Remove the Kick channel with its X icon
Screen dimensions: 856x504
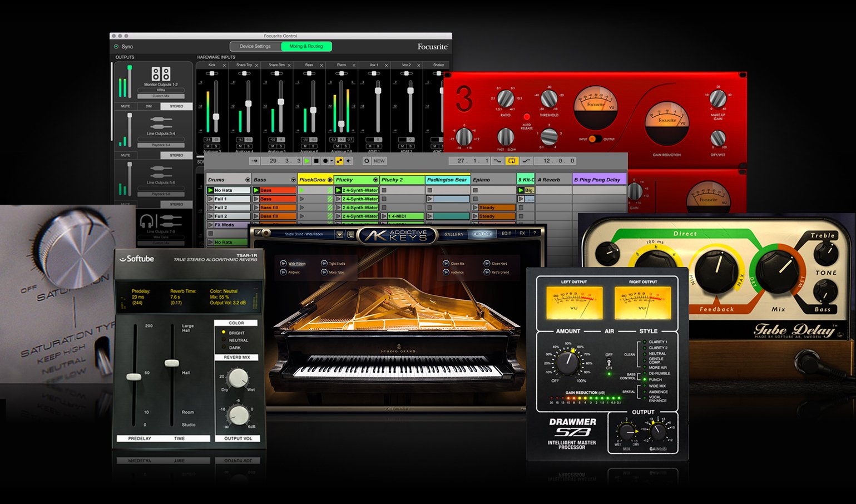tap(225, 66)
